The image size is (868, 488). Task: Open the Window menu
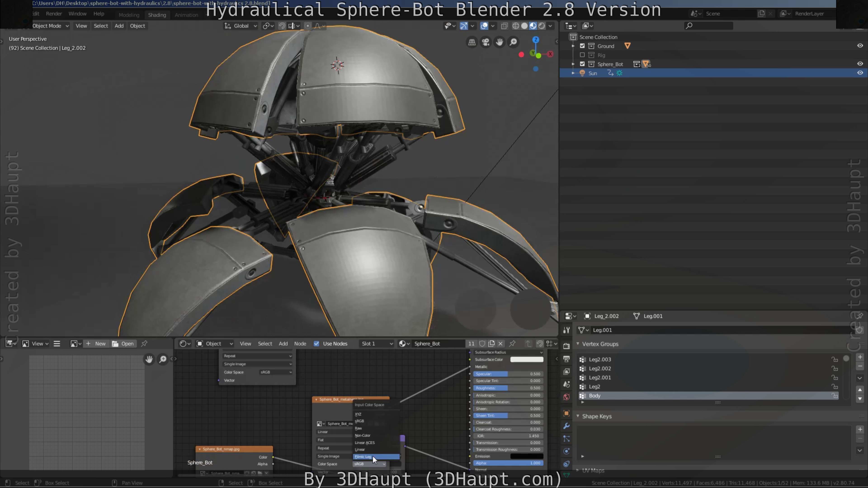pyautogui.click(x=78, y=14)
